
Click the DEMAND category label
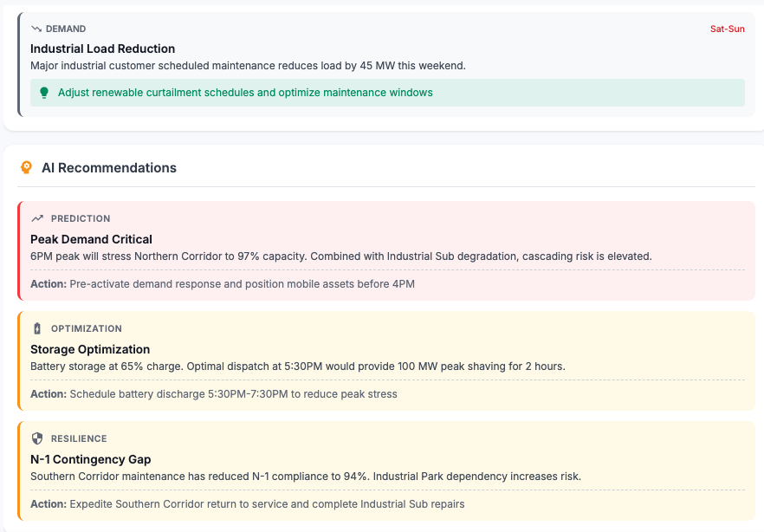pos(66,29)
